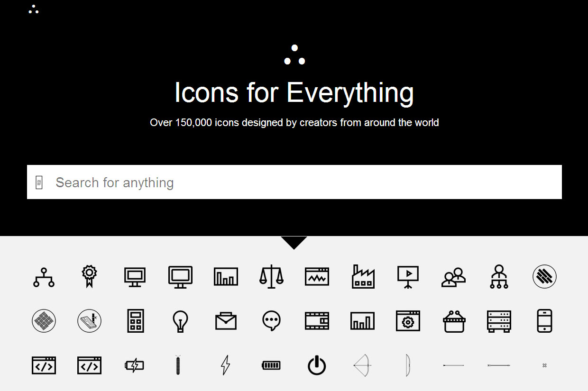Pick the server rack icon

(x=499, y=321)
